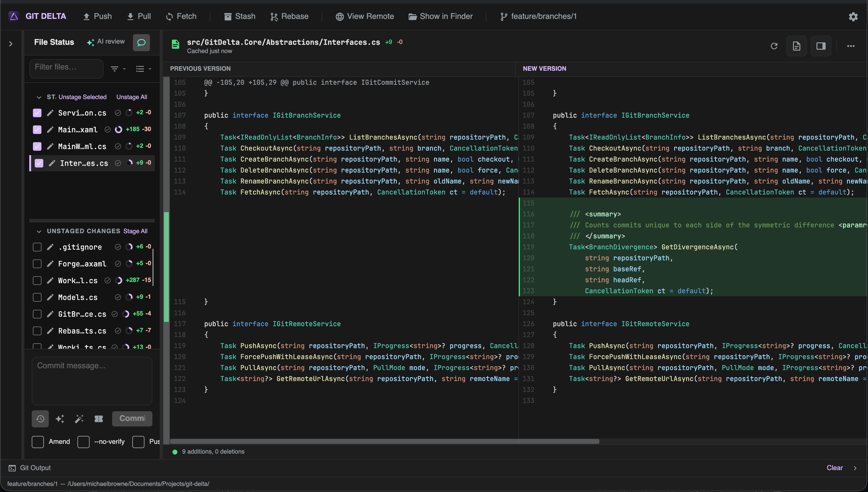The height and width of the screenshot is (492, 868).
Task: Click Fetch in the toolbar
Action: click(x=181, y=16)
